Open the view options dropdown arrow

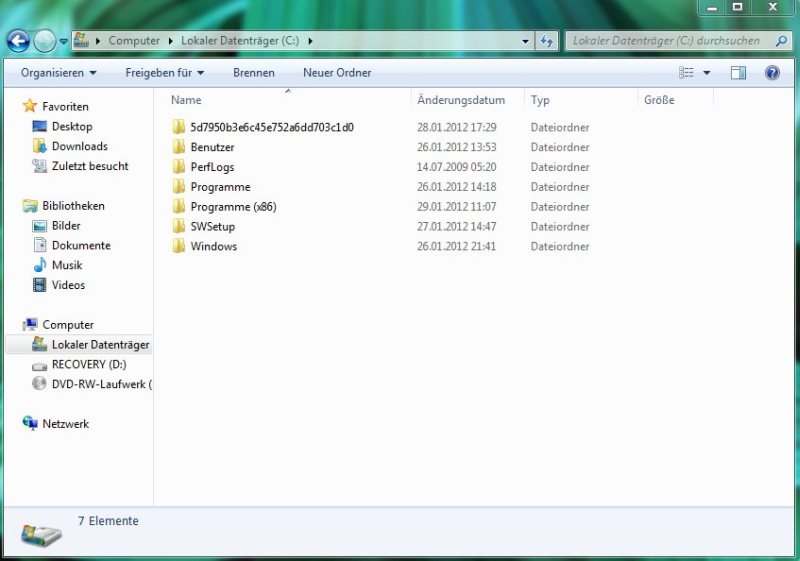click(707, 73)
